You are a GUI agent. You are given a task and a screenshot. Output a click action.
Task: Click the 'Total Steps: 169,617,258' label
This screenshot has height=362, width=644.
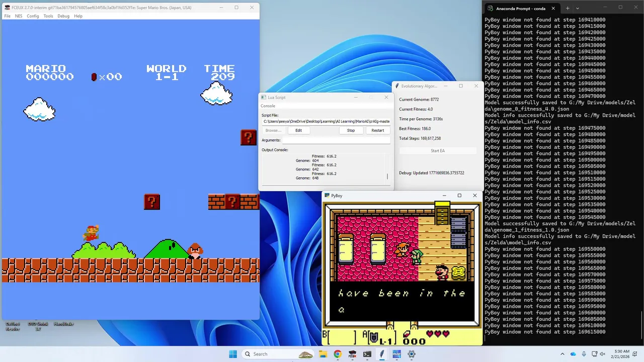(x=420, y=138)
